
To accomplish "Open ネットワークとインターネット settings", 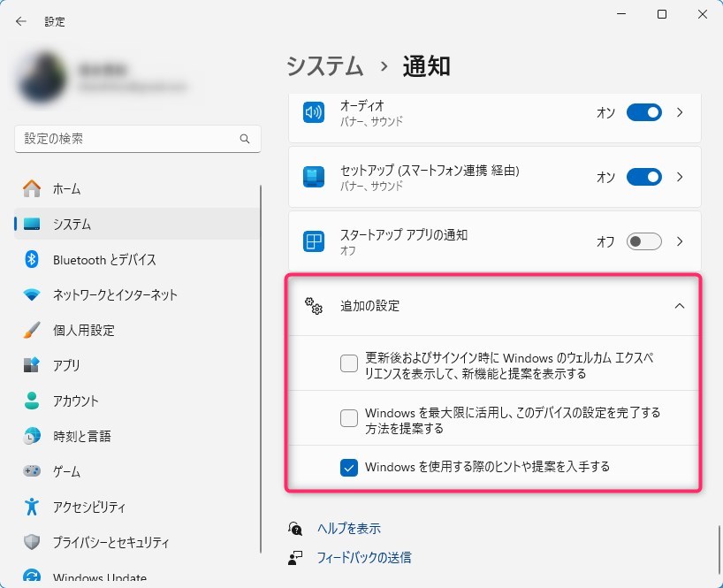I will (x=115, y=295).
